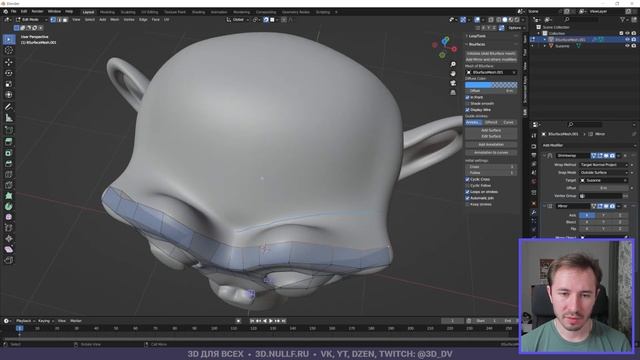Screen dimensions: 640x360
Task: Click the Initialize (Add BSurface mesh) button
Action: tap(491, 53)
